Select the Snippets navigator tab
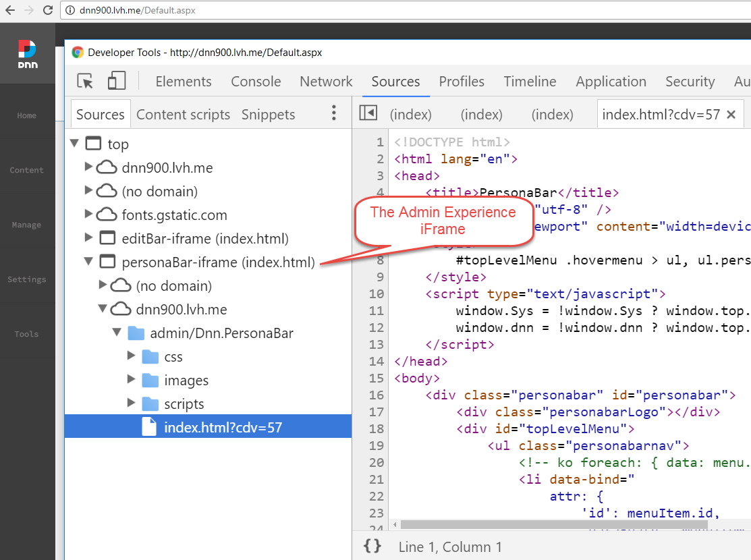 click(269, 115)
